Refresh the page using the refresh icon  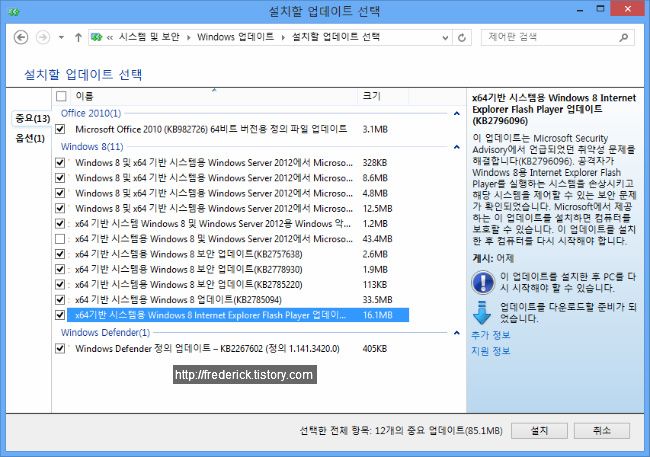[462, 38]
